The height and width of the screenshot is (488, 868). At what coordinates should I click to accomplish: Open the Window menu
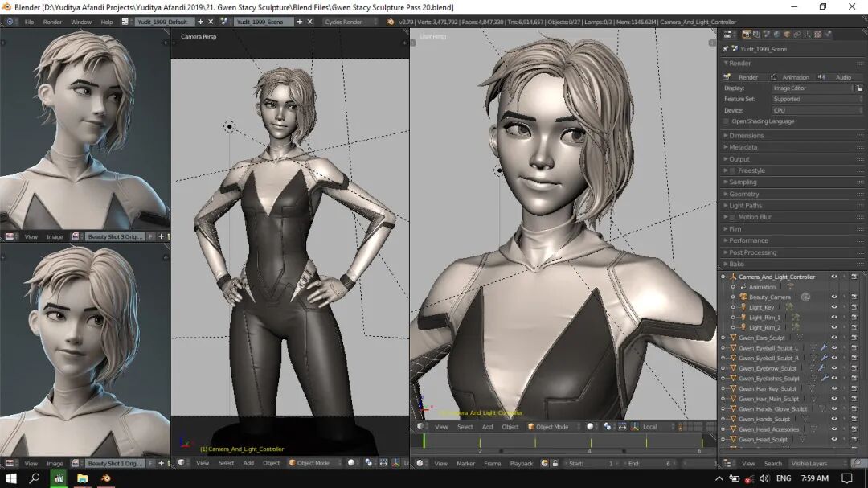81,23
